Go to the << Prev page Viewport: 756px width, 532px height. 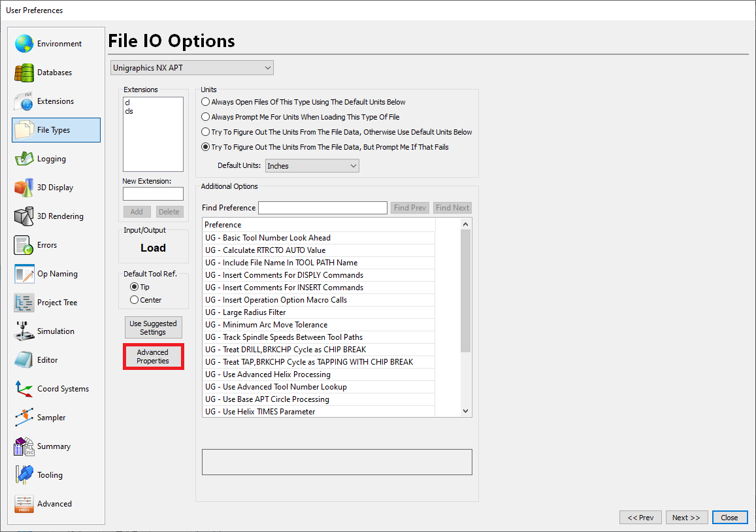[640, 517]
